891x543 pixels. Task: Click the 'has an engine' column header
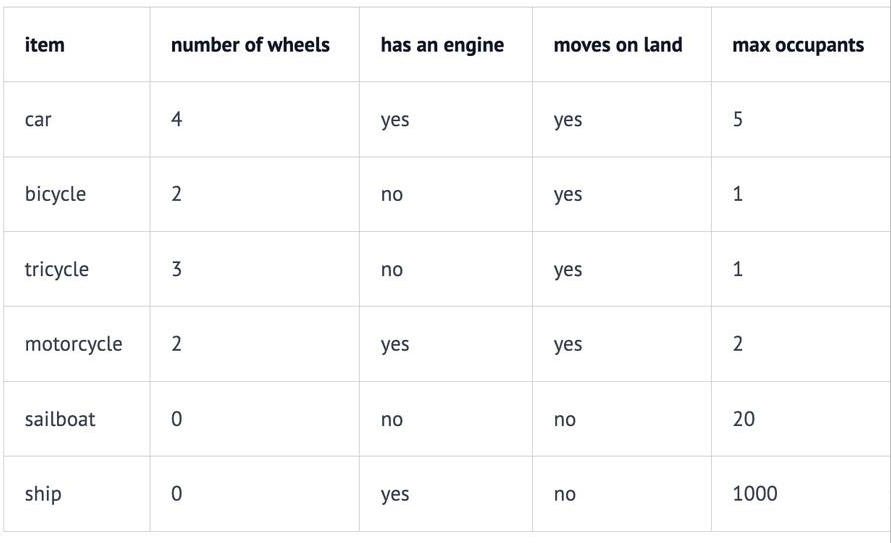pos(442,45)
